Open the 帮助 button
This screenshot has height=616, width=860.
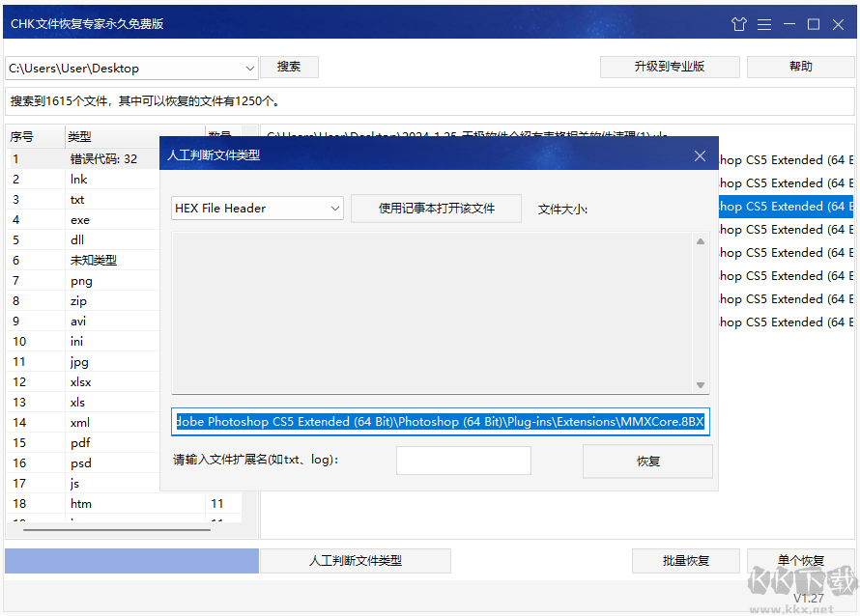coord(800,67)
